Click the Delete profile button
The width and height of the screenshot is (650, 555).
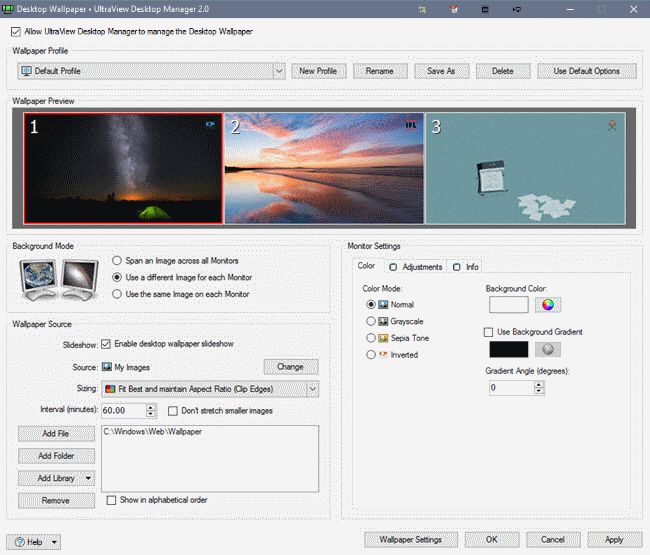[x=502, y=71]
